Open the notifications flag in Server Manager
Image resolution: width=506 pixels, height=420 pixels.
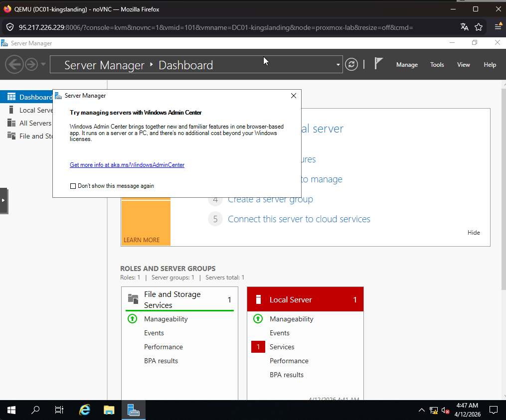coord(379,64)
